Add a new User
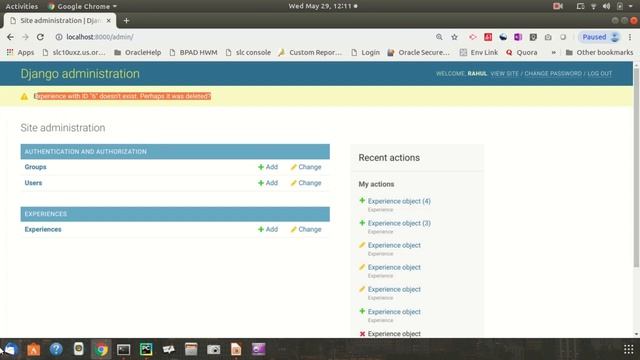 point(268,183)
